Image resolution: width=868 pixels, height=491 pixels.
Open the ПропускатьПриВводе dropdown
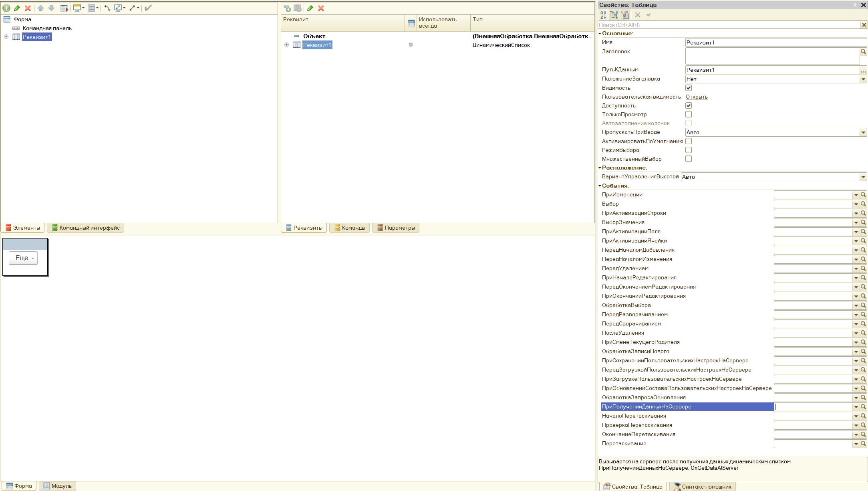(x=863, y=132)
